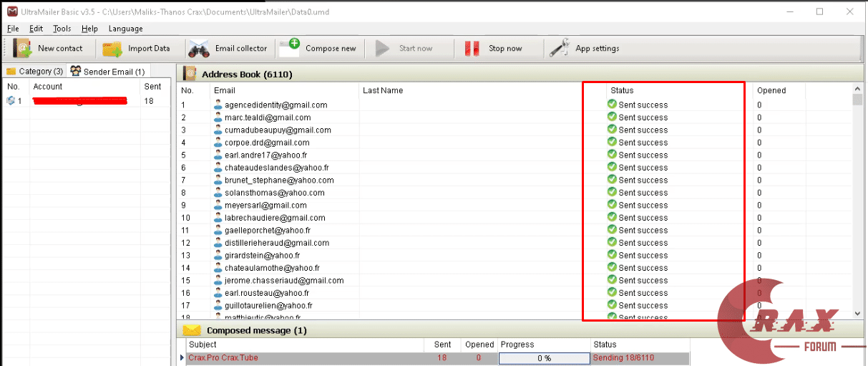Select sender account row number 1

click(x=86, y=101)
